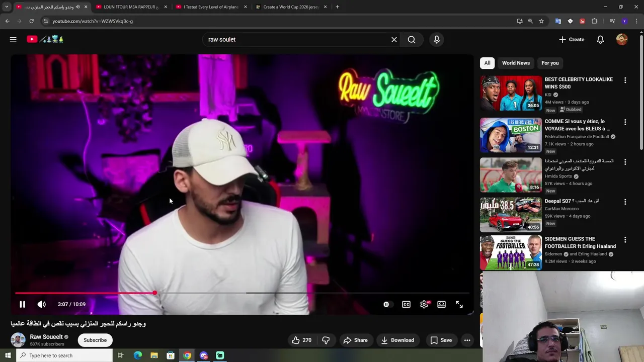The height and width of the screenshot is (362, 644).
Task: Save the video to a playlist
Action: [x=441, y=340]
